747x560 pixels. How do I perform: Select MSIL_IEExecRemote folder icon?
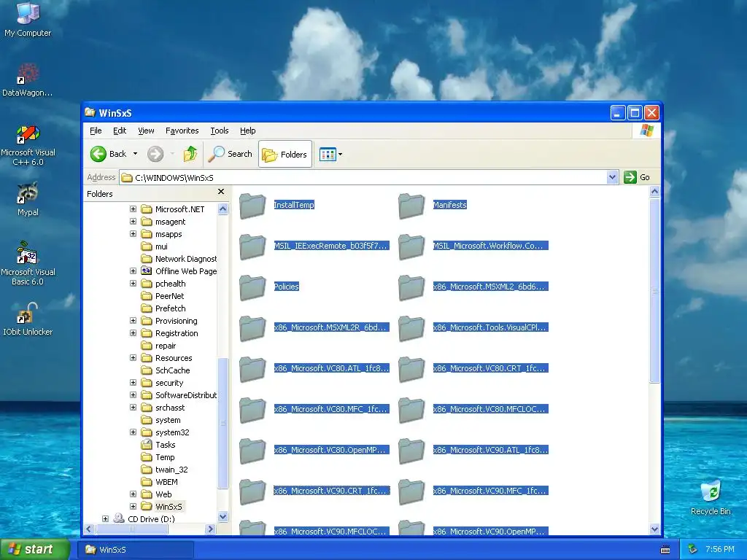(252, 246)
